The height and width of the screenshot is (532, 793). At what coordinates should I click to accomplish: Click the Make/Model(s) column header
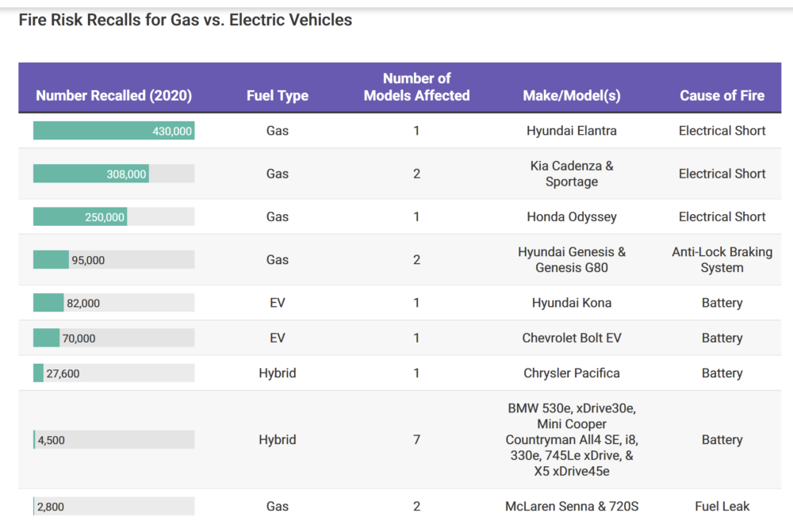pos(571,96)
